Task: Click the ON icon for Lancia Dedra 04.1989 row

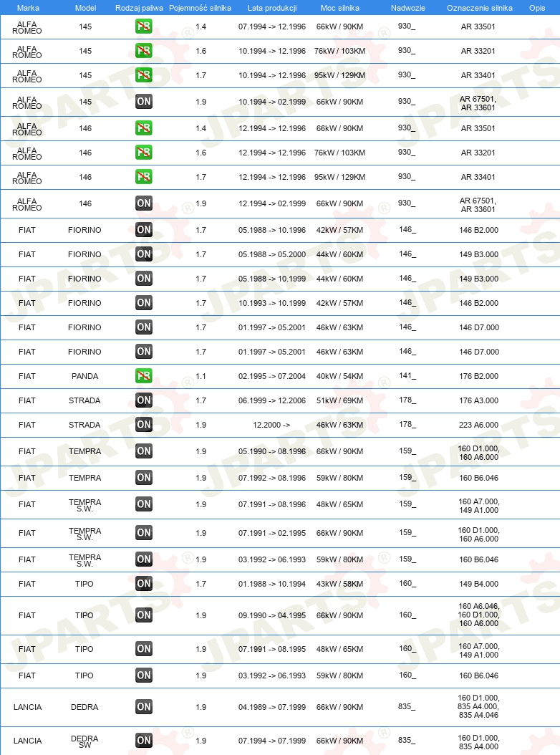Action: click(143, 707)
